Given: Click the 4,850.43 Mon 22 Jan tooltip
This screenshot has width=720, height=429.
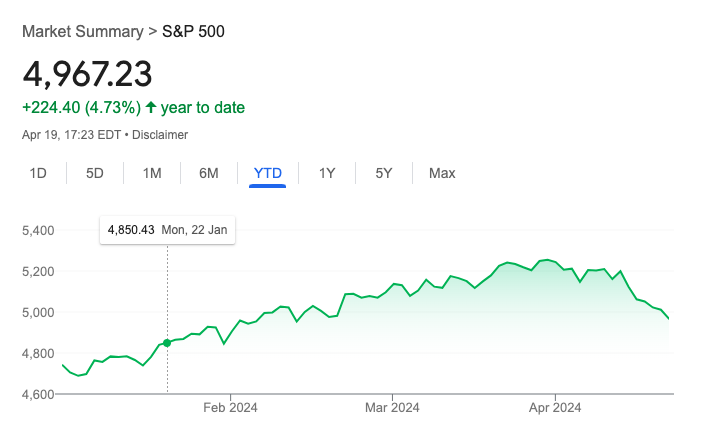Looking at the screenshot, I should pyautogui.click(x=168, y=230).
